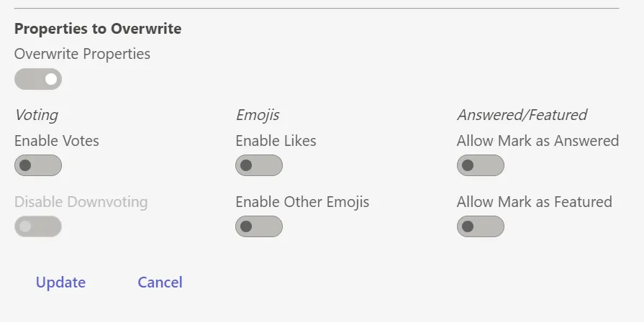This screenshot has width=644, height=322.
Task: Switch on Enable Likes toggle
Action: [x=259, y=165]
